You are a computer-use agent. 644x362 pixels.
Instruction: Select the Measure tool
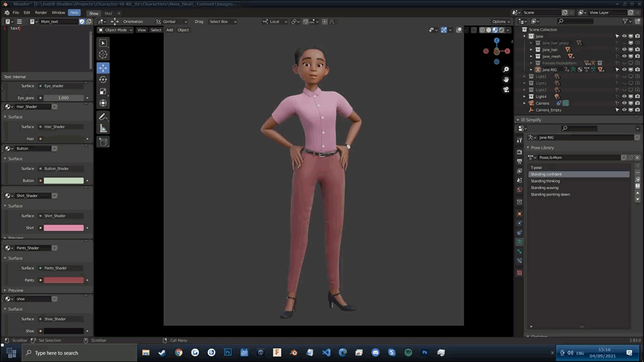103,129
